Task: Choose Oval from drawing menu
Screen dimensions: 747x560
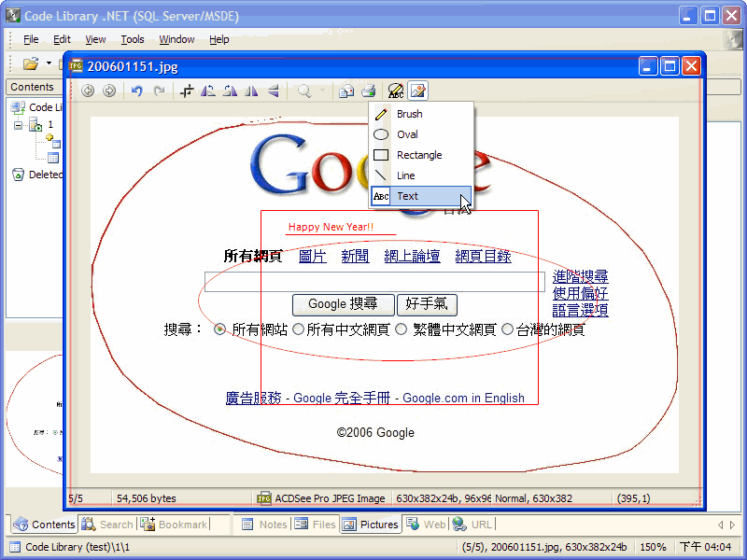Action: [x=421, y=134]
